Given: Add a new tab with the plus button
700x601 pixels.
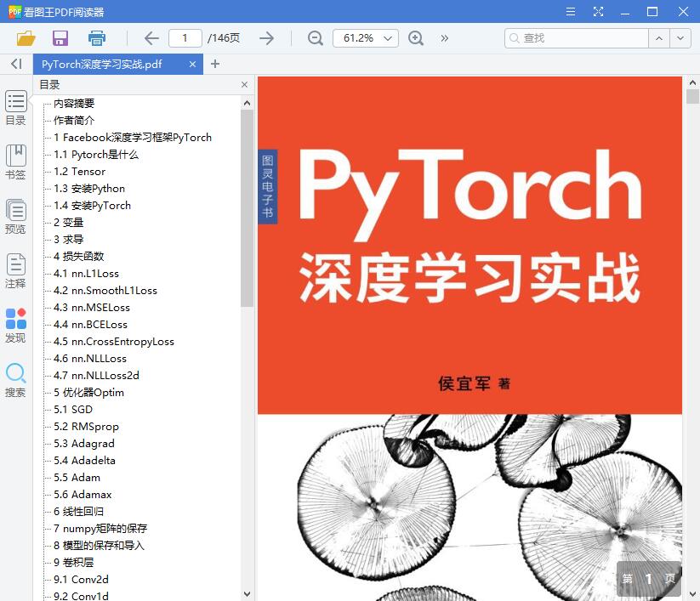Looking at the screenshot, I should click(x=215, y=64).
